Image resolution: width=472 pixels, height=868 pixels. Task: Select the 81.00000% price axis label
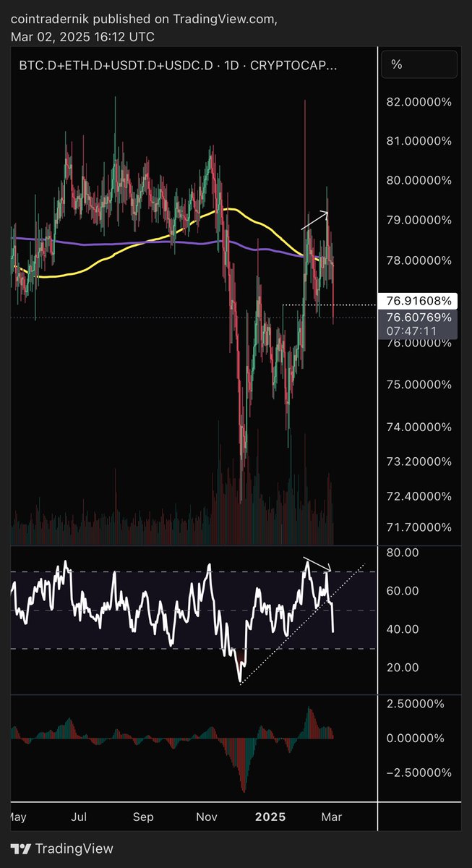tap(419, 141)
